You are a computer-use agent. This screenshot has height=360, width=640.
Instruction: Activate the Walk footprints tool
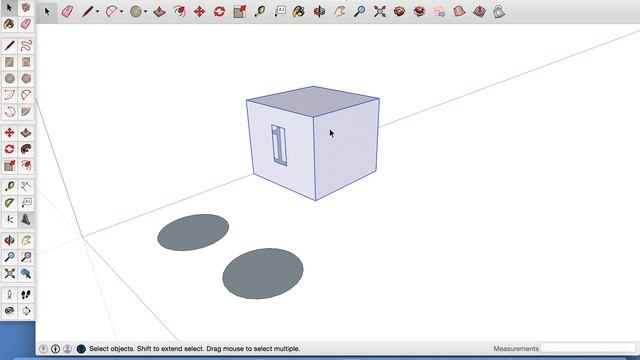tap(26, 294)
